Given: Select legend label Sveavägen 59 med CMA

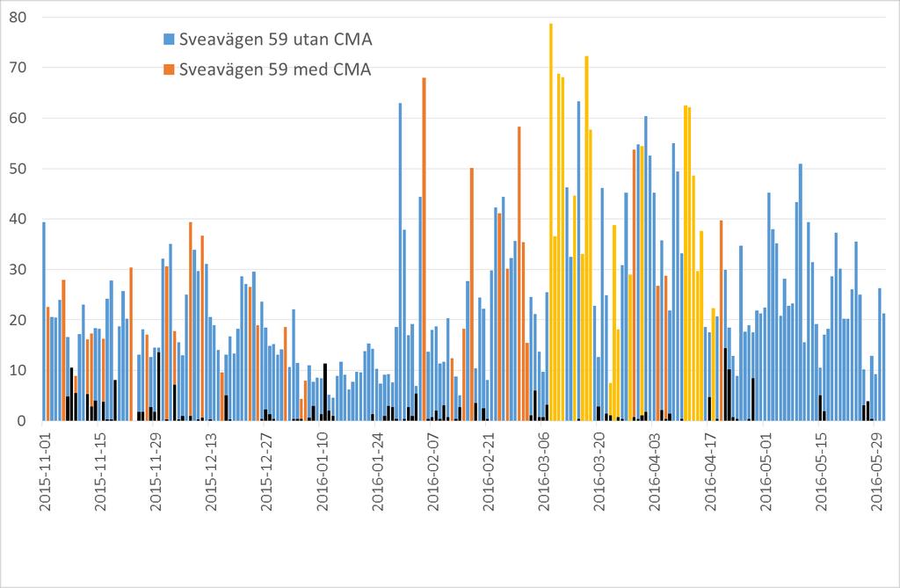Looking at the screenshot, I should [275, 69].
